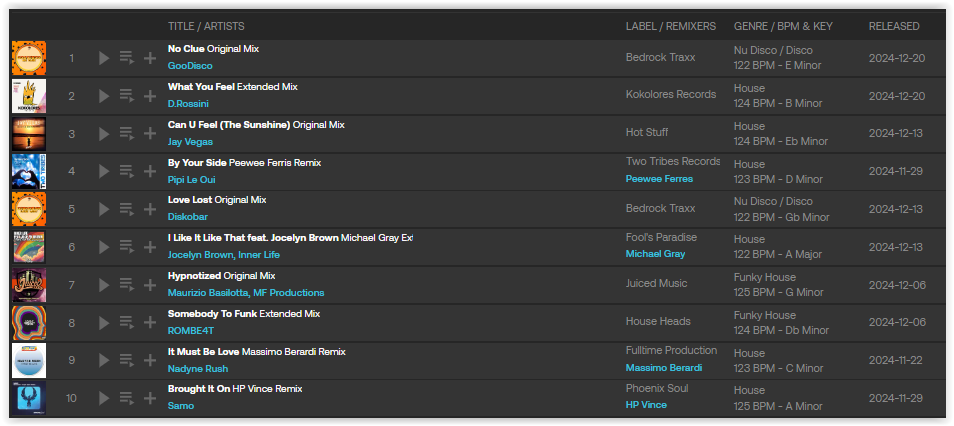Image resolution: width=954 pixels, height=426 pixels.
Task: Play I Like It Like That track
Action: pos(104,247)
